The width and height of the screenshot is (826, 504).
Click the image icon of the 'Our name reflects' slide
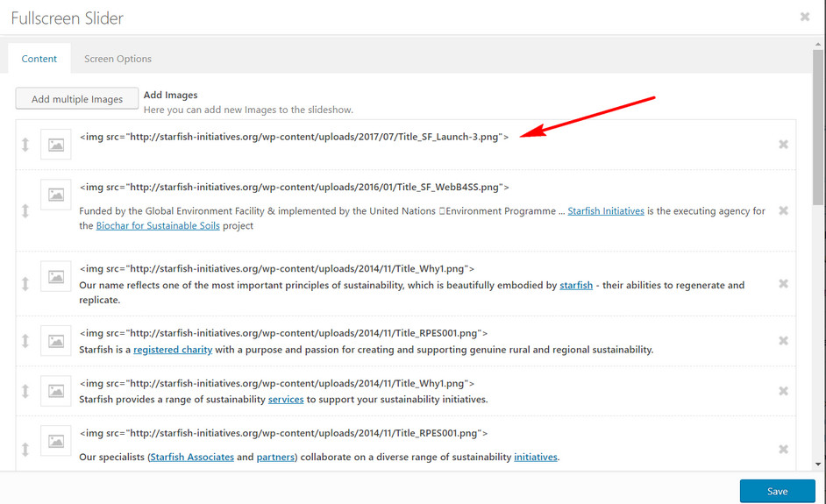click(56, 276)
